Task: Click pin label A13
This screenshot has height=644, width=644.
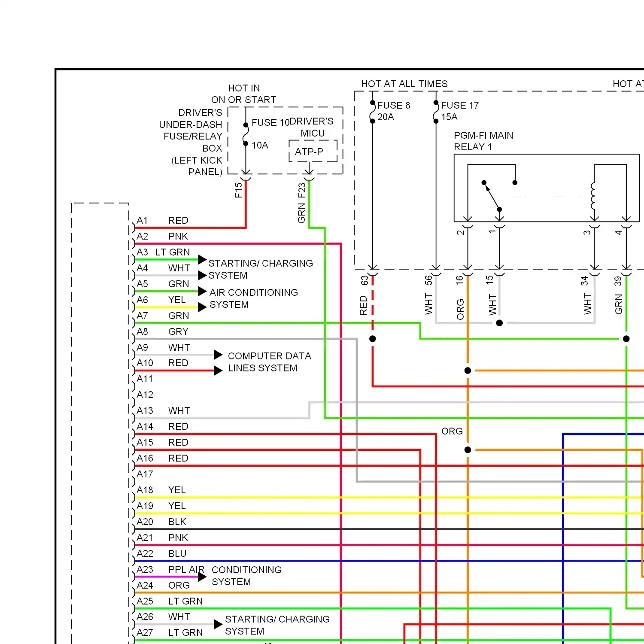Action: point(145,410)
